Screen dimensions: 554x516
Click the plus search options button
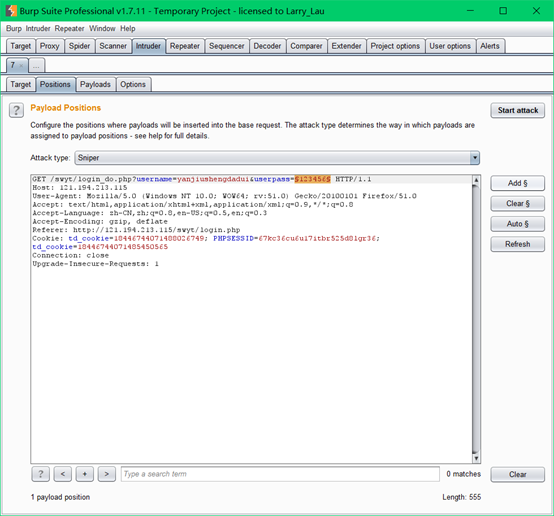click(x=84, y=474)
